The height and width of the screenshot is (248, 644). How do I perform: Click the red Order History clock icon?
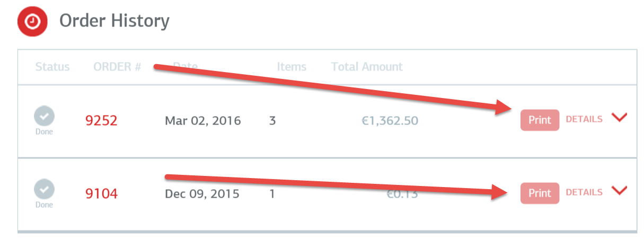point(33,21)
